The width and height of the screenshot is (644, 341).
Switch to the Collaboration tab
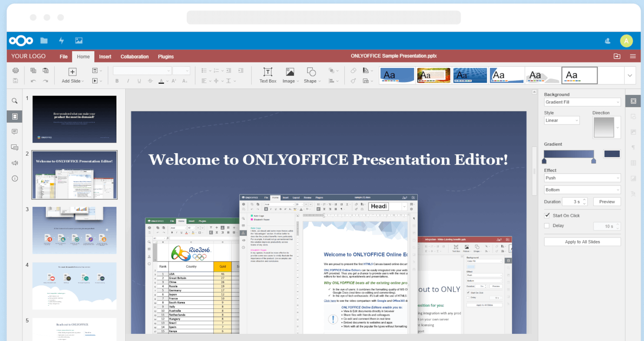pyautogui.click(x=134, y=57)
